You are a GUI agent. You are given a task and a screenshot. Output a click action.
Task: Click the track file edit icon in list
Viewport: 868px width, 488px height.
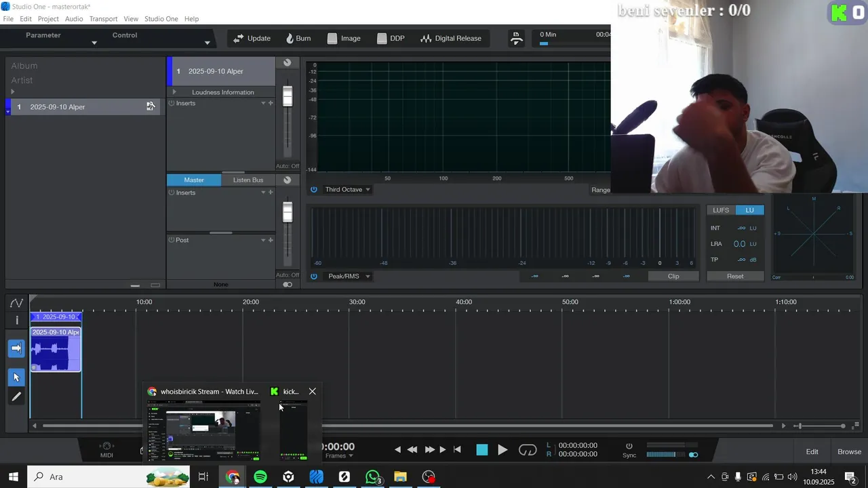151,106
